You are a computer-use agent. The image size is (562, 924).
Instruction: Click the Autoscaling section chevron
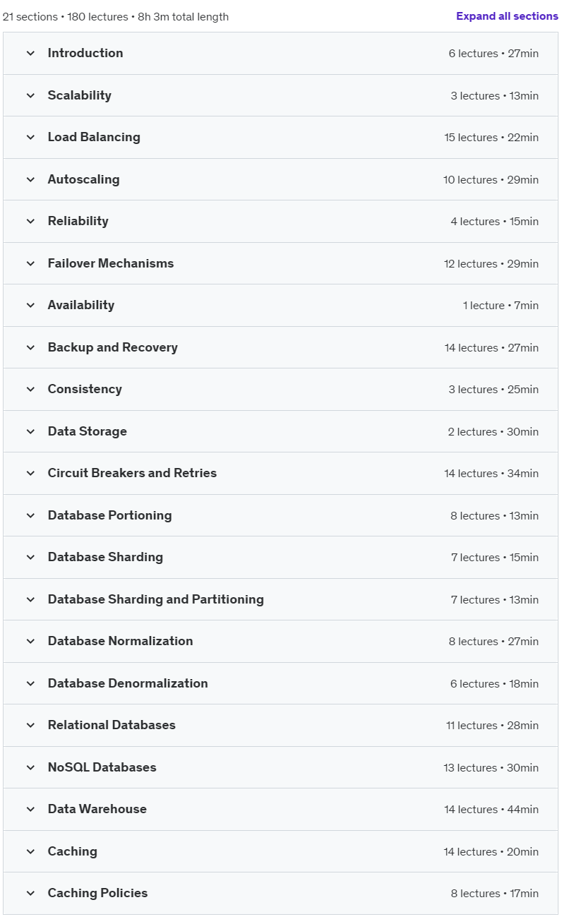tap(30, 179)
